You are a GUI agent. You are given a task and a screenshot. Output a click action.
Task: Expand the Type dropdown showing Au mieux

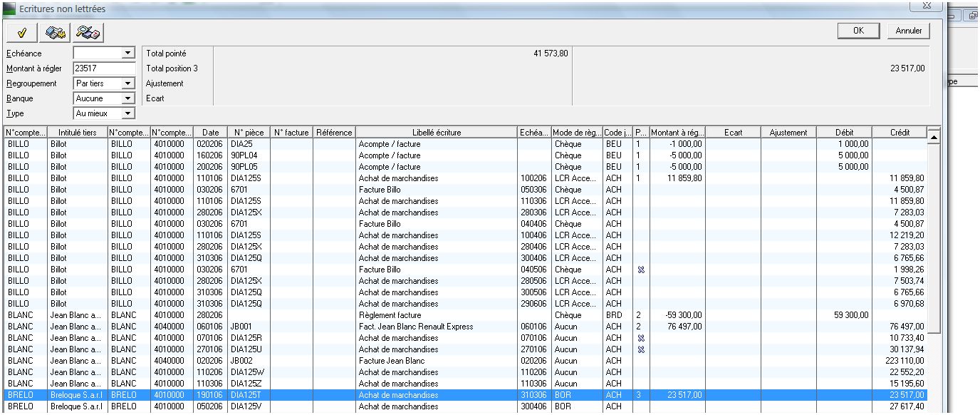click(x=128, y=113)
